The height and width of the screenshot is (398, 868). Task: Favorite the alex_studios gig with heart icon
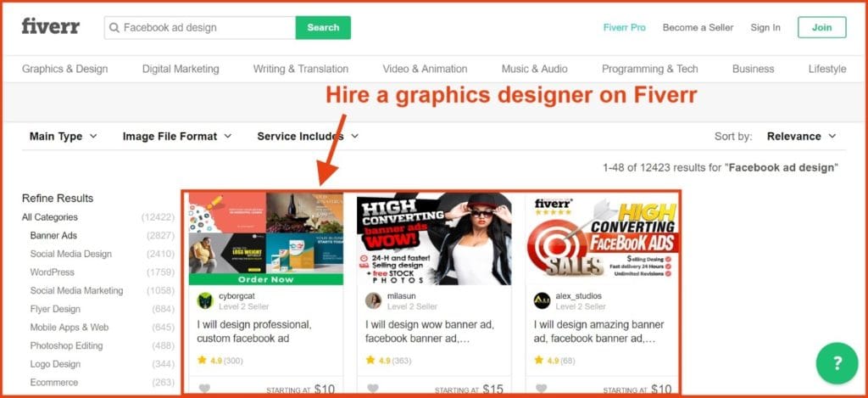pos(542,388)
